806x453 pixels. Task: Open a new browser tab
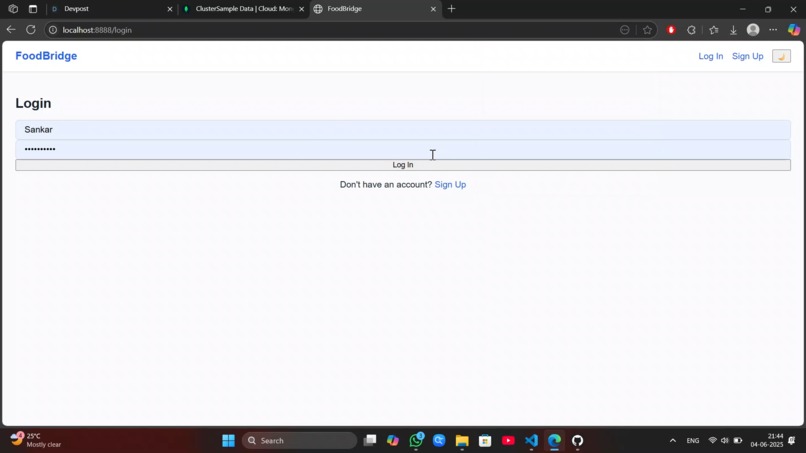click(451, 9)
